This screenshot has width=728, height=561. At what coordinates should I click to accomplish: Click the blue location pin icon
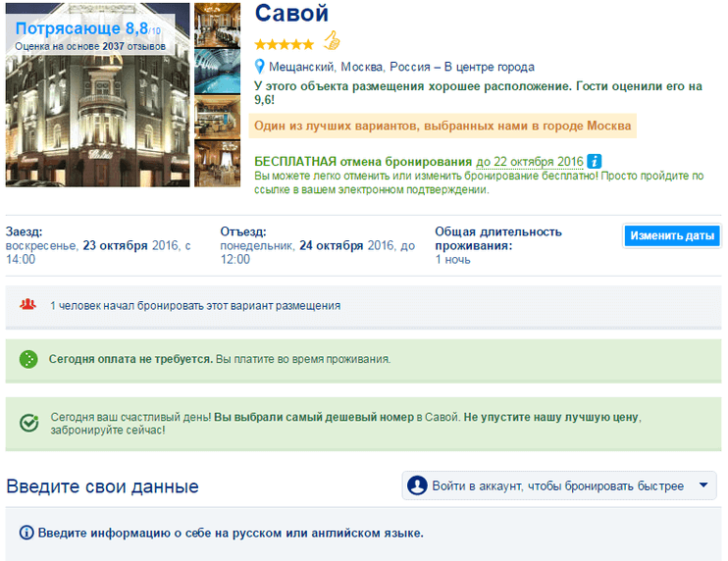point(260,67)
